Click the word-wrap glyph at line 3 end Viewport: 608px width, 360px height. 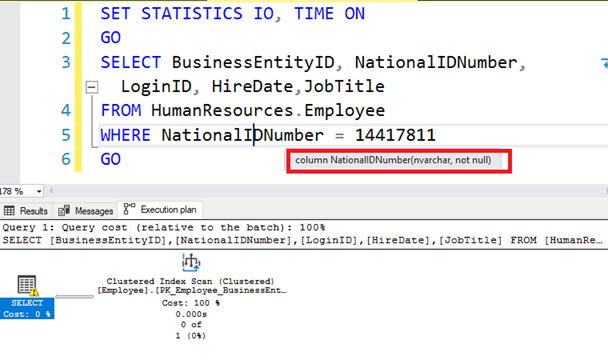pos(604,63)
